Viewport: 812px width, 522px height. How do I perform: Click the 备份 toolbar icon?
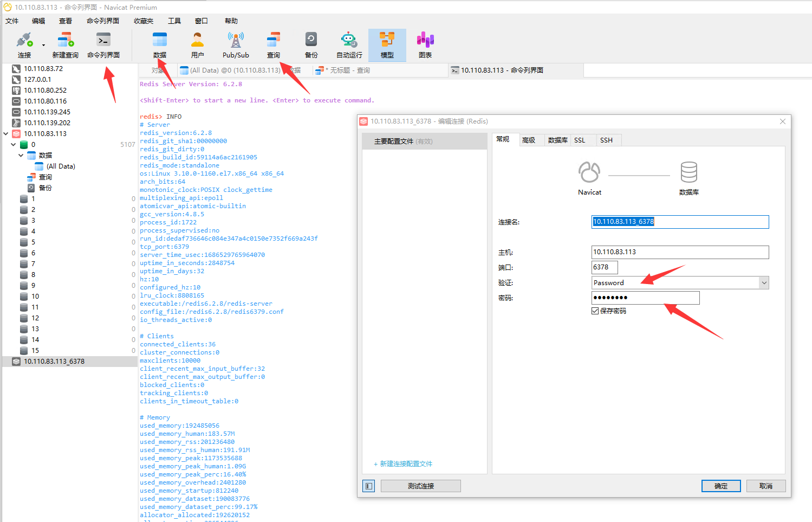tap(311, 45)
